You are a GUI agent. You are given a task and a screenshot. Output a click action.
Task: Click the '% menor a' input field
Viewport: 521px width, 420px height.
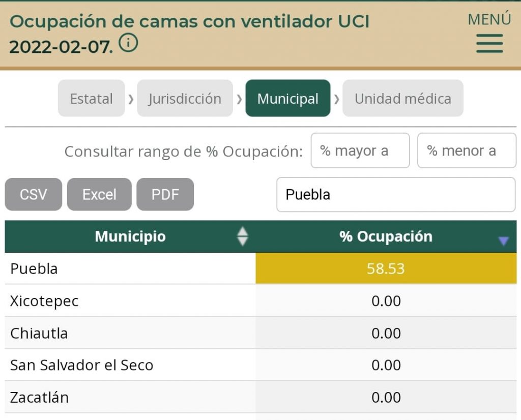[x=467, y=150]
